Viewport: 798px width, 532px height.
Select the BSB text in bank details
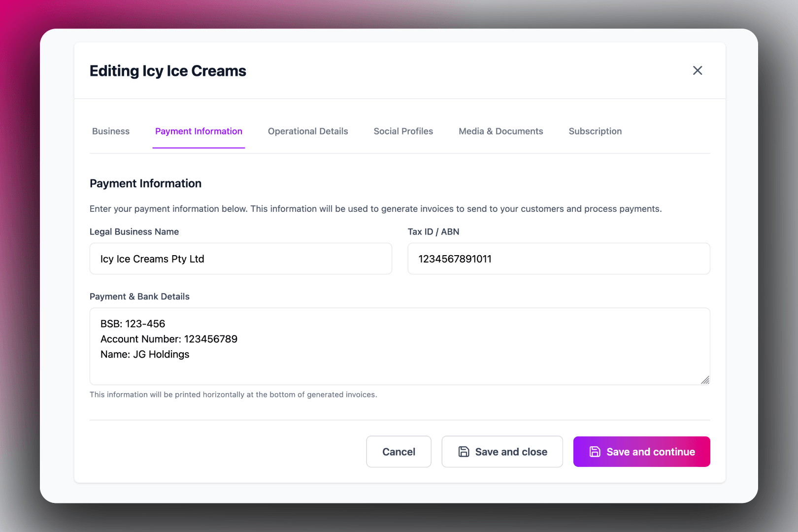pos(132,324)
